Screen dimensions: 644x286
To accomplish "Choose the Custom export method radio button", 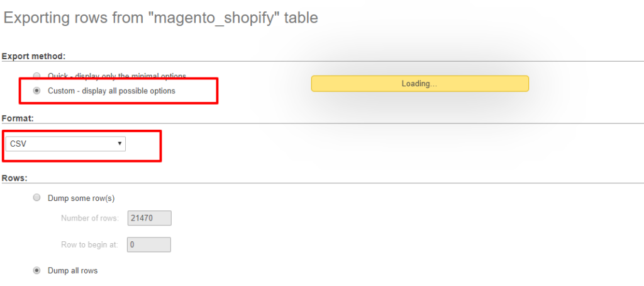I will 36,91.
